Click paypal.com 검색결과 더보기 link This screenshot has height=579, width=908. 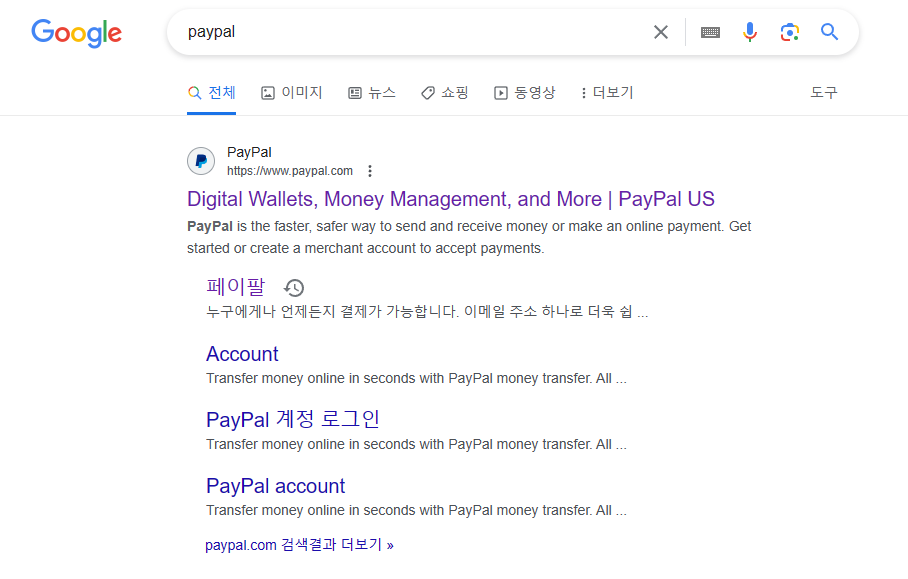click(x=299, y=545)
